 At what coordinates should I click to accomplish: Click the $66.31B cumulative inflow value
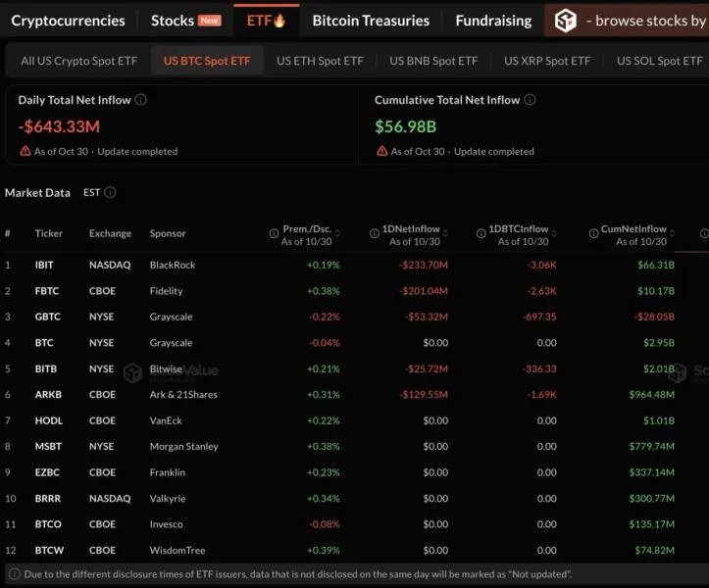click(x=656, y=265)
